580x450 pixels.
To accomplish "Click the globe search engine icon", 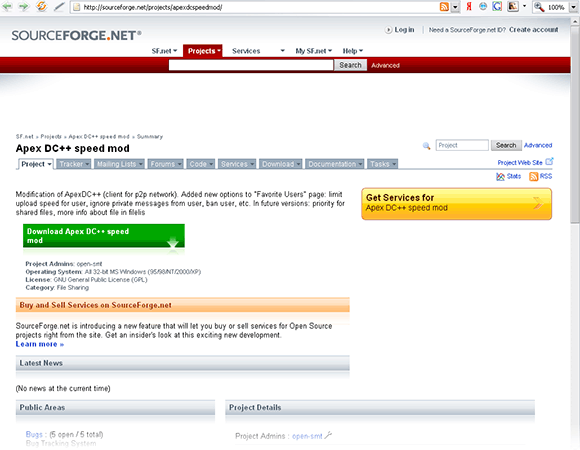I will point(483,6).
